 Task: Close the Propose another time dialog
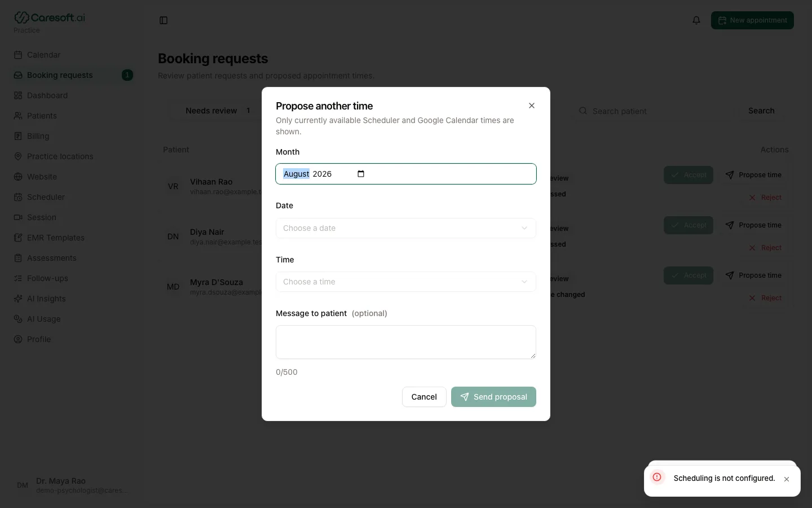coord(532,106)
